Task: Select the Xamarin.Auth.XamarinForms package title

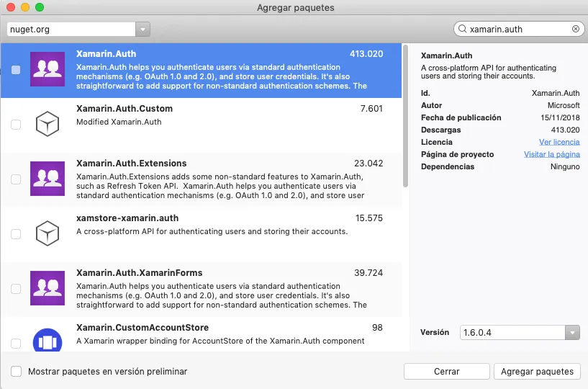Action: tap(139, 273)
